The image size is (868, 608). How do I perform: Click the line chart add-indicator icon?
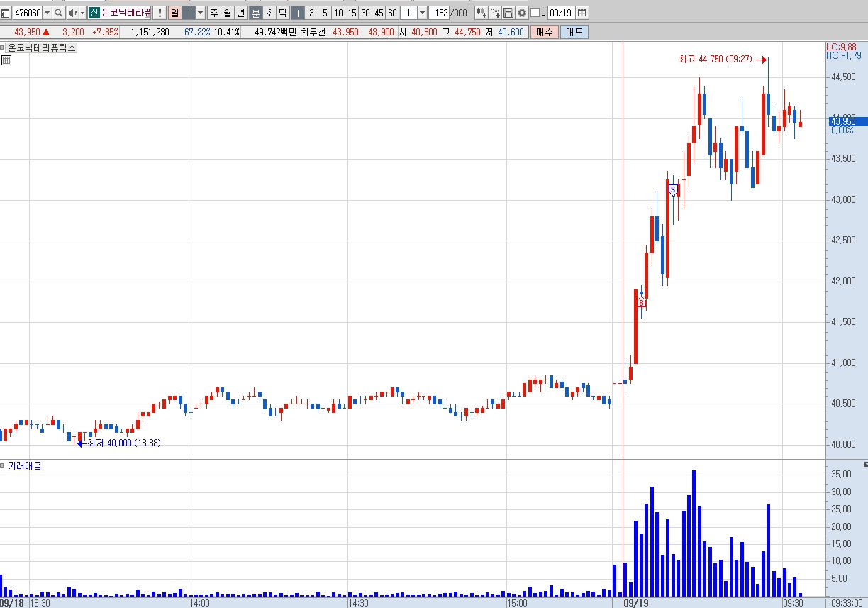[x=495, y=13]
